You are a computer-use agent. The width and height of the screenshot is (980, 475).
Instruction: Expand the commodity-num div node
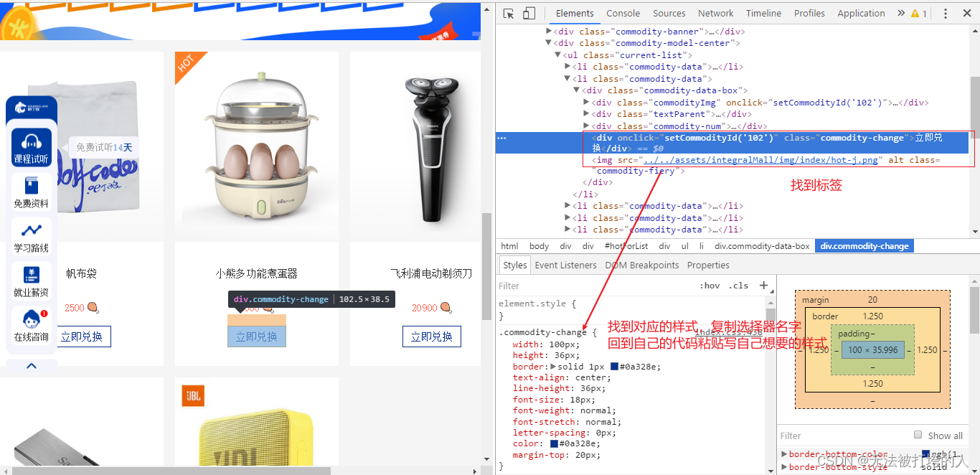pos(586,126)
